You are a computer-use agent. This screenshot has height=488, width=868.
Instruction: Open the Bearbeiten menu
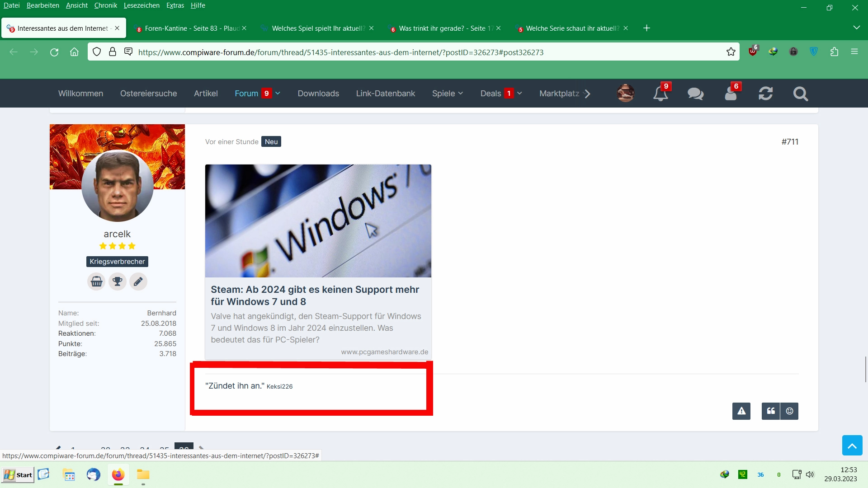click(43, 5)
